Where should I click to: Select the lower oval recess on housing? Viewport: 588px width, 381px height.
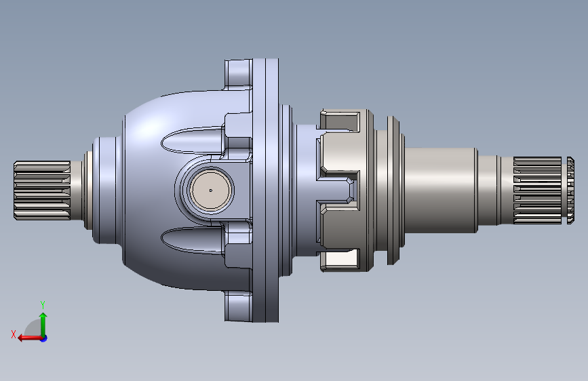click(192, 240)
